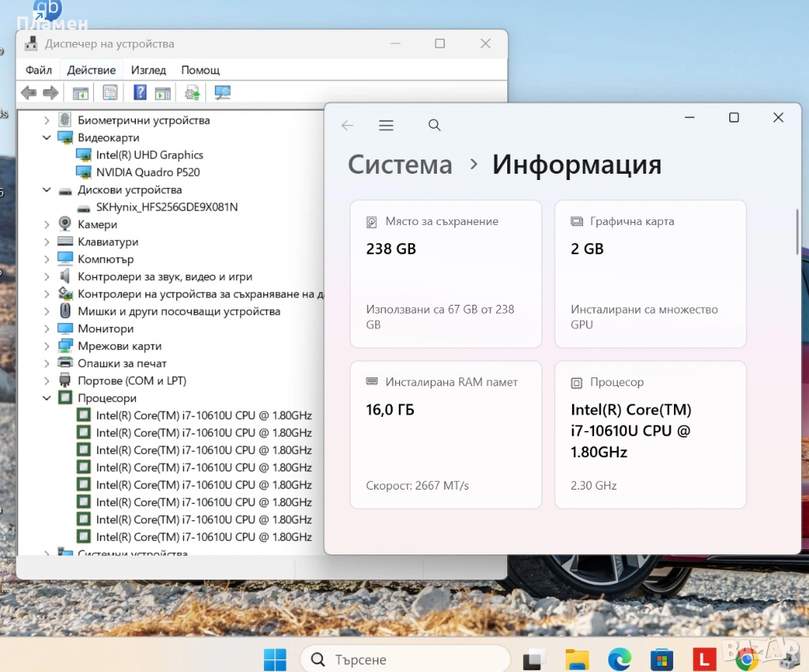Screen dimensions: 809x672
Task: Click the search magnifier icon in Settings
Action: [435, 126]
